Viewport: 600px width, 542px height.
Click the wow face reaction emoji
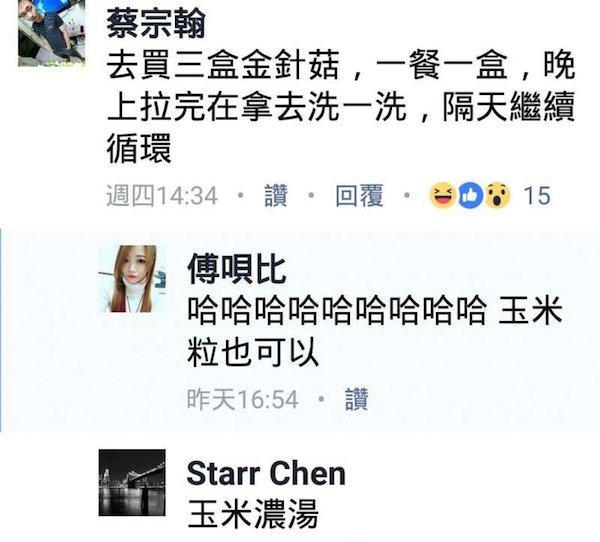point(497,196)
